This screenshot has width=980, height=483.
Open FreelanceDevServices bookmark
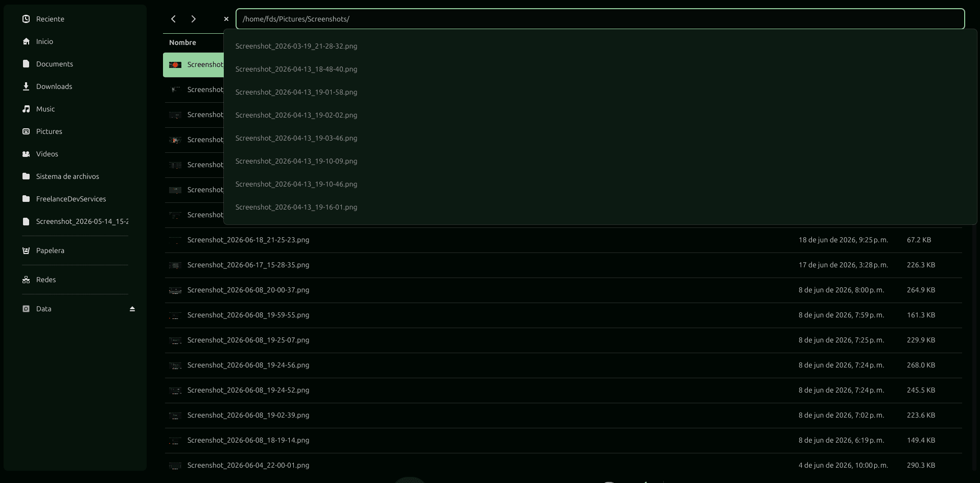coord(75,199)
